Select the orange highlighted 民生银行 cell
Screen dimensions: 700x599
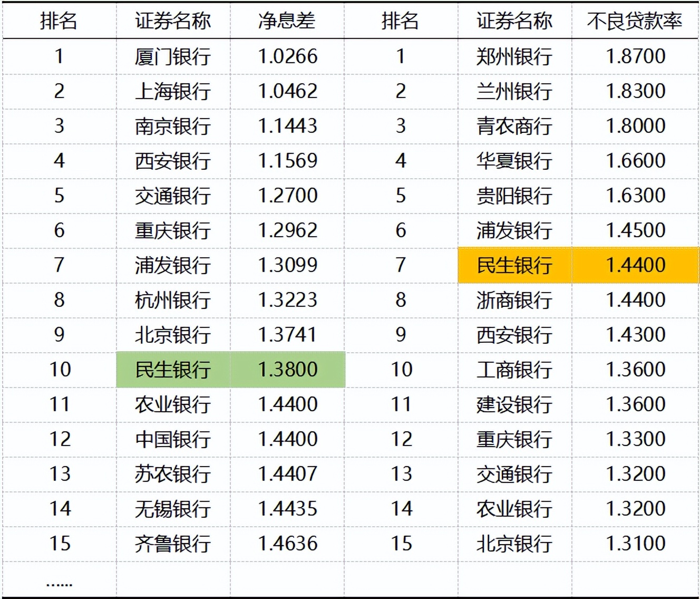[x=514, y=265]
